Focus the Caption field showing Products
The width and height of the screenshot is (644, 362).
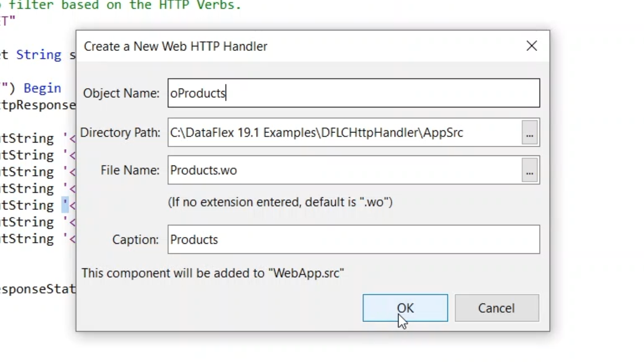tap(354, 240)
